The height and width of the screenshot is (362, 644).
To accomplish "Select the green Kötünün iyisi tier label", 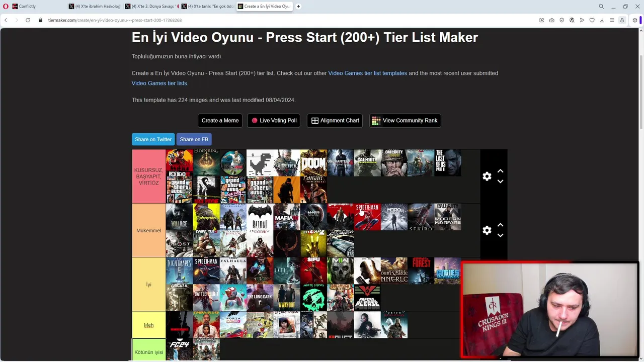I will pyautogui.click(x=148, y=350).
